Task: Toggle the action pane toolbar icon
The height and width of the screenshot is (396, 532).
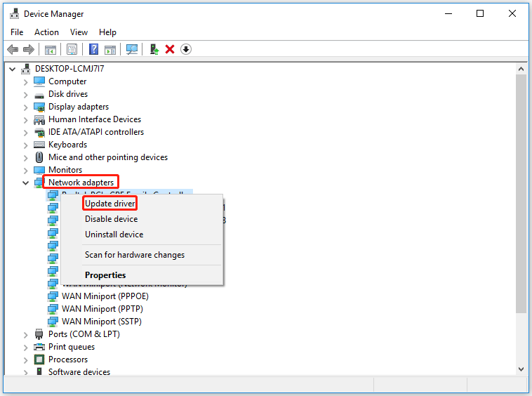Action: (110, 50)
